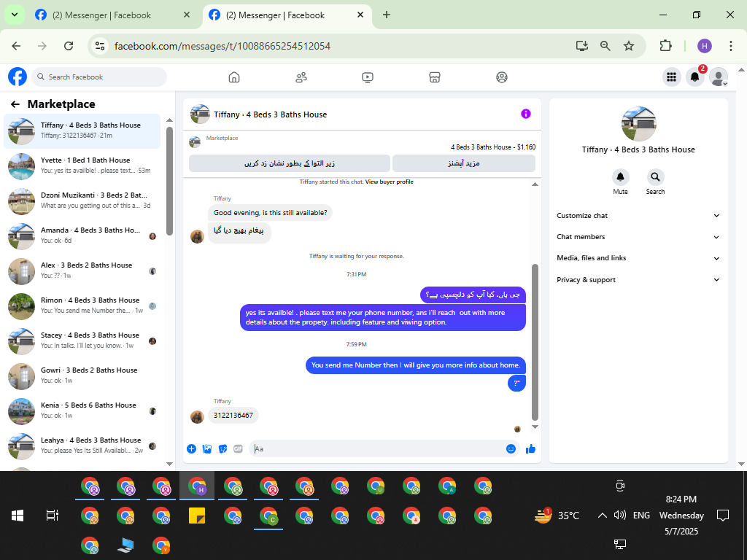Expand Privacy & support section
The width and height of the screenshot is (747, 560).
[x=638, y=279]
